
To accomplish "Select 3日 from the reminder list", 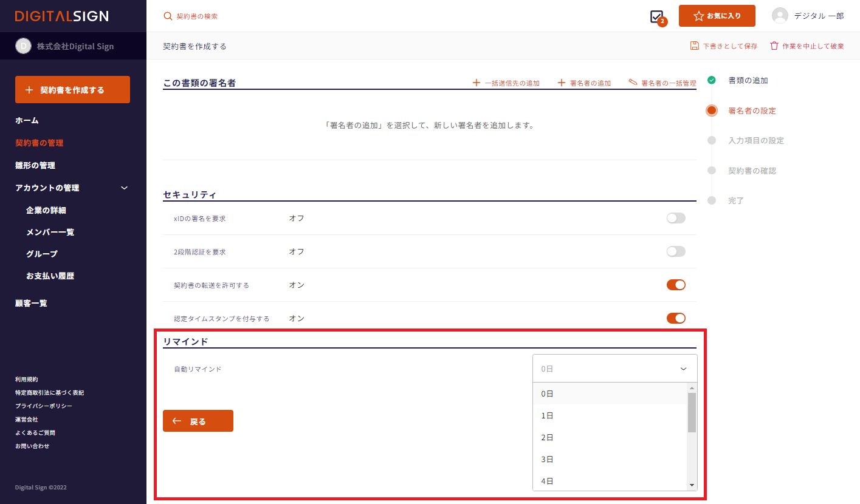I will (548, 459).
